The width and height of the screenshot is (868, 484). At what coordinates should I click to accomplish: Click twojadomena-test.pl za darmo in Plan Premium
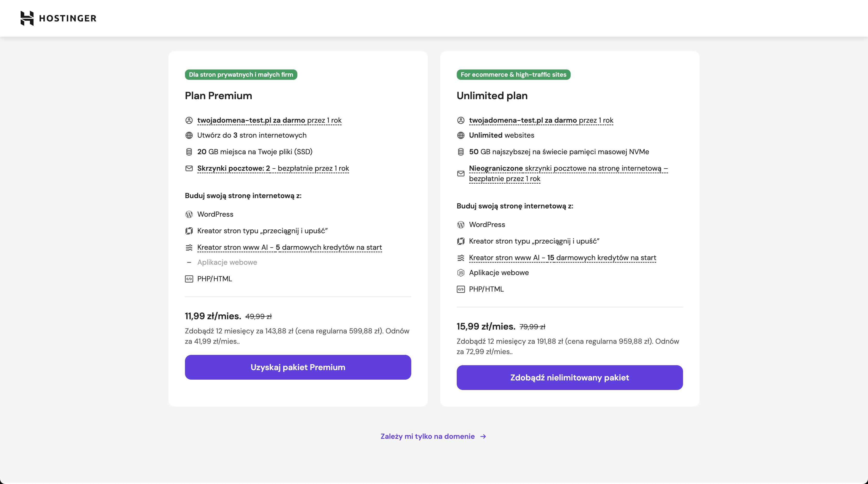tap(251, 120)
